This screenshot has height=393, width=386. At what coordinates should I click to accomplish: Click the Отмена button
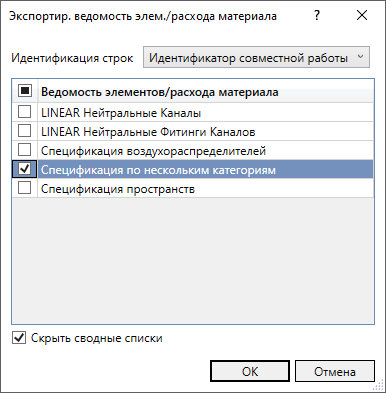[x=335, y=371]
